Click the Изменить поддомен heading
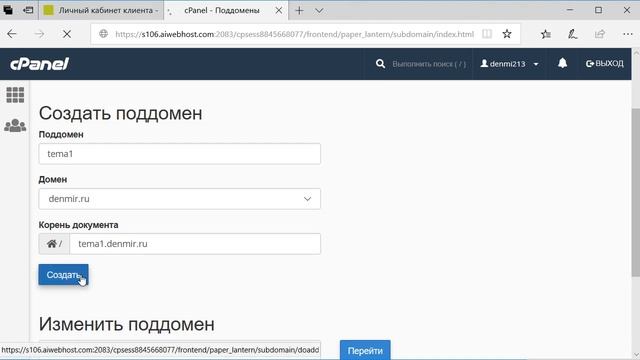The image size is (640, 360). point(127,324)
